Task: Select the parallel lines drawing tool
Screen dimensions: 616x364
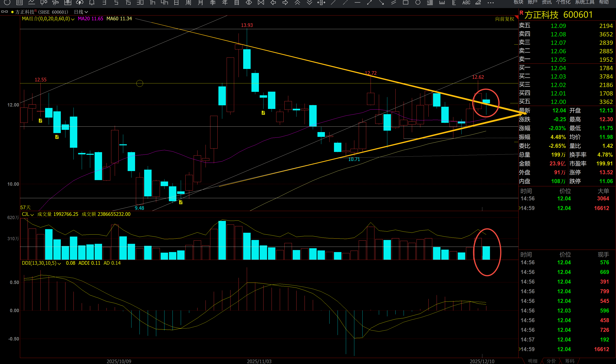Action: pyautogui.click(x=394, y=2)
